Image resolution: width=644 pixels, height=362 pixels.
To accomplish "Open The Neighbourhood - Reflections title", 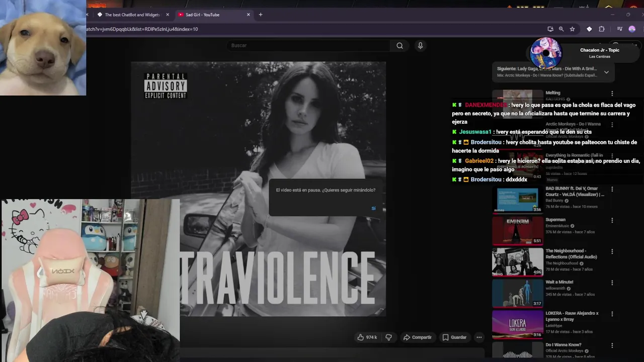I will [x=572, y=254].
